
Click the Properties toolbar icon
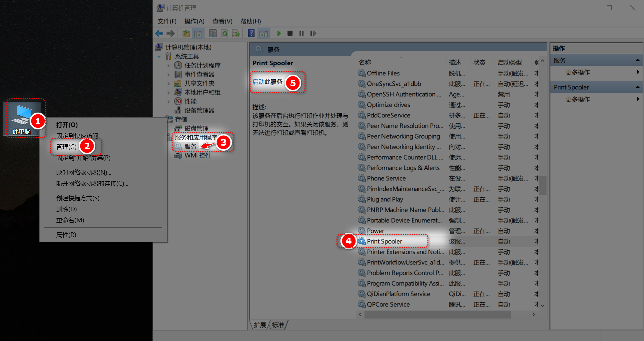pyautogui.click(x=213, y=33)
